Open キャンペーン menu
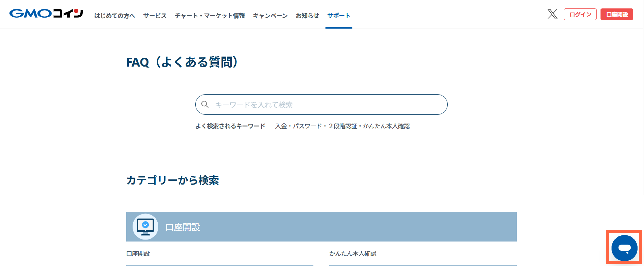 (270, 16)
